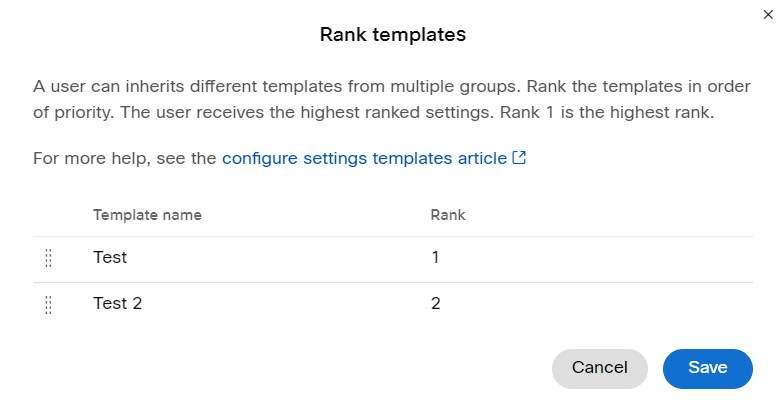Screen dimensions: 784x410
Task: Click the words 'Rank the templates in order'
Action: click(638, 86)
